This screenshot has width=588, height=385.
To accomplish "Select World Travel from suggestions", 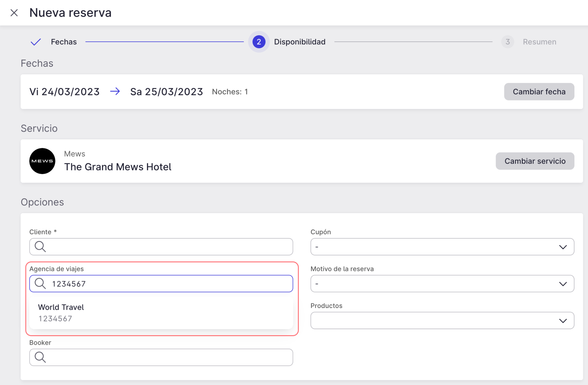I will pos(161,313).
